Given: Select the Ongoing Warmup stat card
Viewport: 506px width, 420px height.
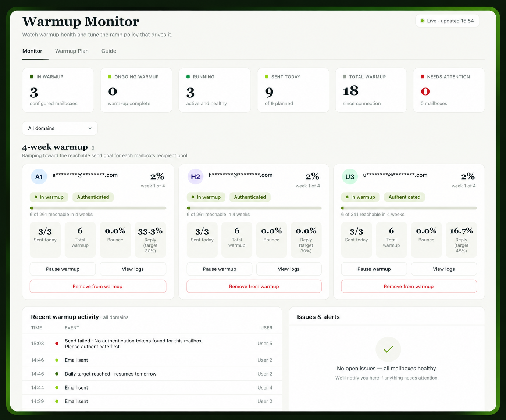Looking at the screenshot, I should [x=136, y=90].
